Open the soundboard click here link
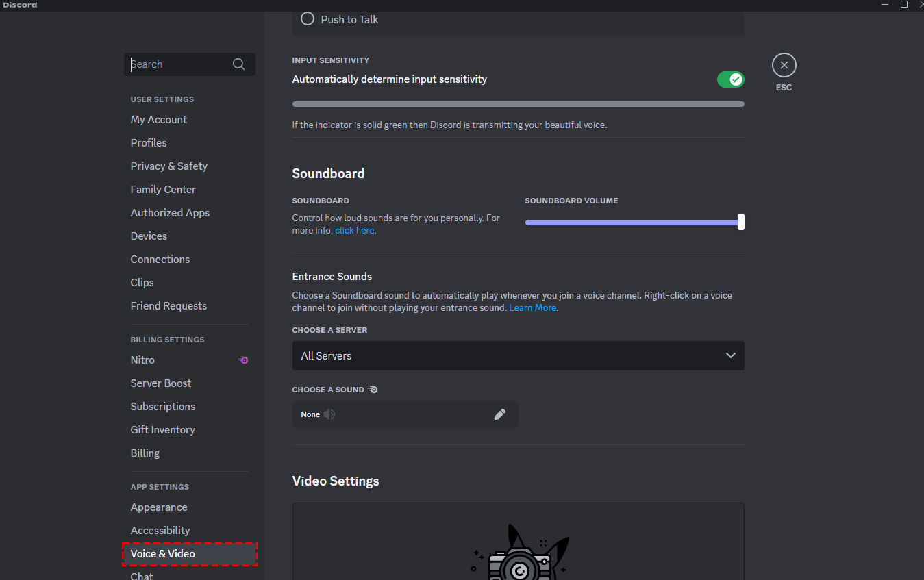The height and width of the screenshot is (580, 924). point(354,230)
